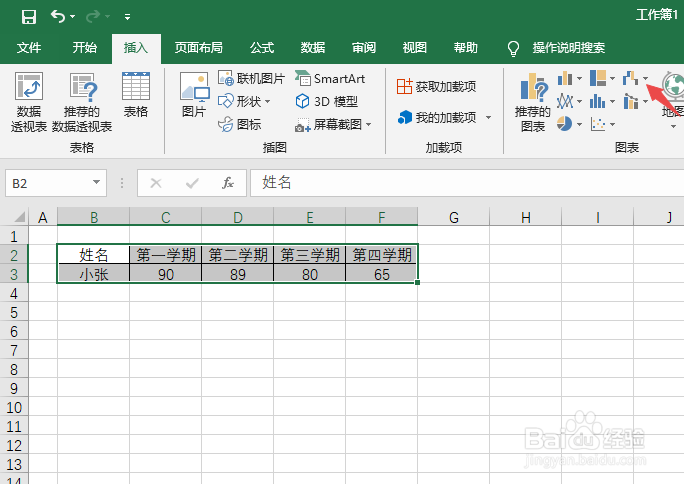Screen dimensions: 684x484
Task: Select column G header
Action: pos(454,217)
